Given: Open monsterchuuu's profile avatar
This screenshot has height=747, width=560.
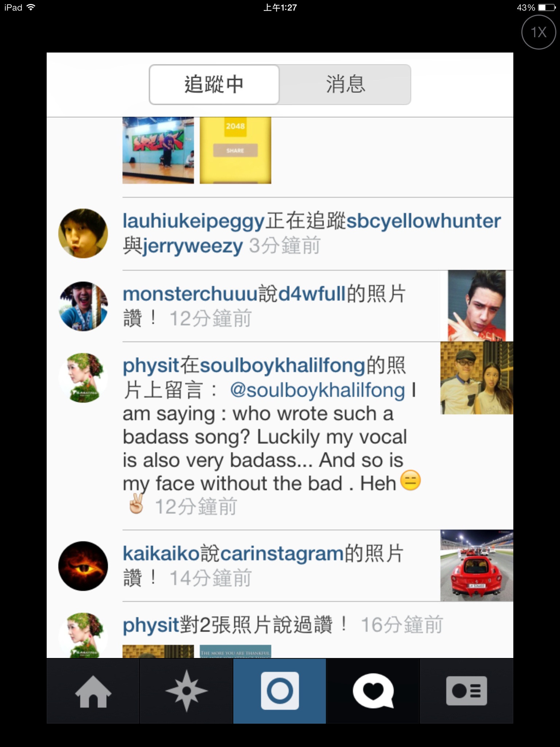Looking at the screenshot, I should point(83,306).
